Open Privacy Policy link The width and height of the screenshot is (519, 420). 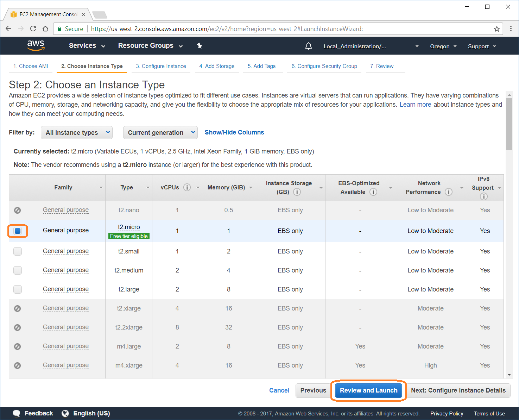pyautogui.click(x=447, y=414)
